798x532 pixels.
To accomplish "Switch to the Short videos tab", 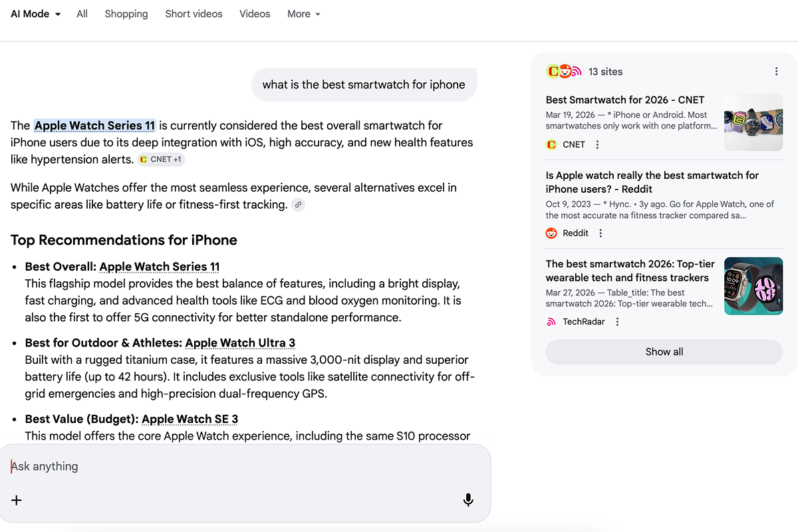I will 194,13.
